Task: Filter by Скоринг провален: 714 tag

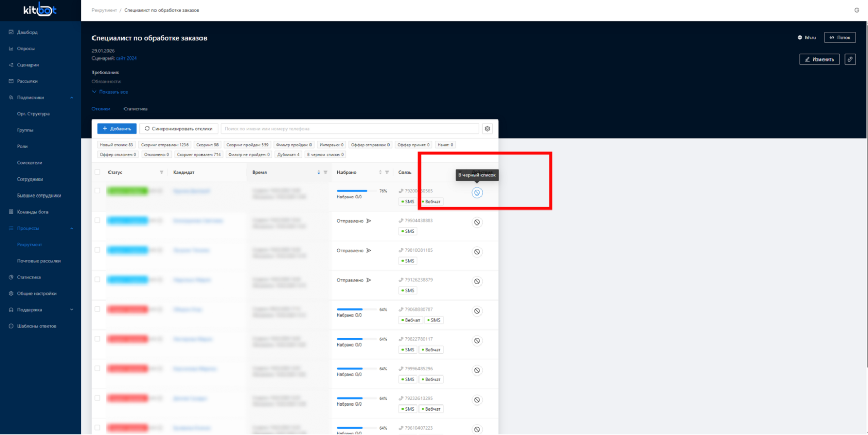Action: tap(198, 154)
